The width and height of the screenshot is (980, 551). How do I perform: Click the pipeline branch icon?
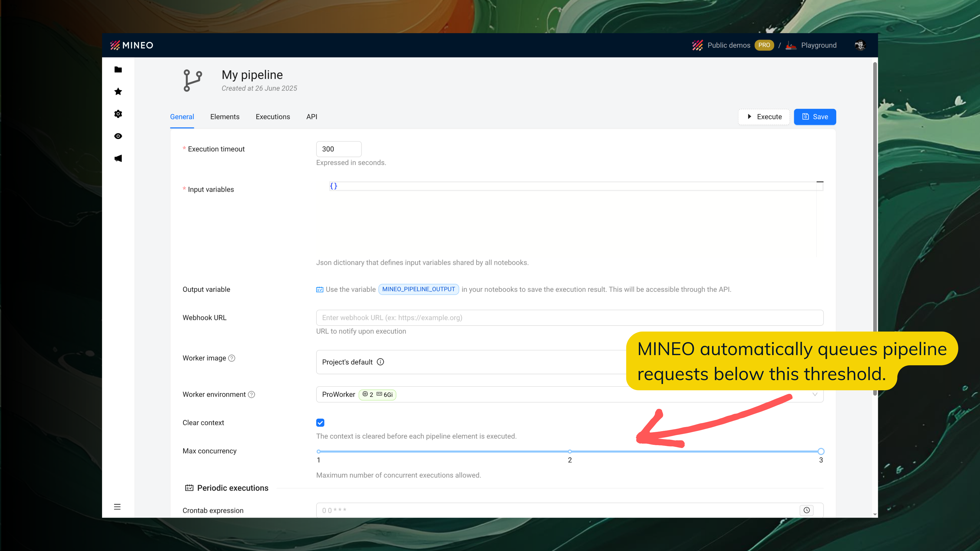point(193,80)
